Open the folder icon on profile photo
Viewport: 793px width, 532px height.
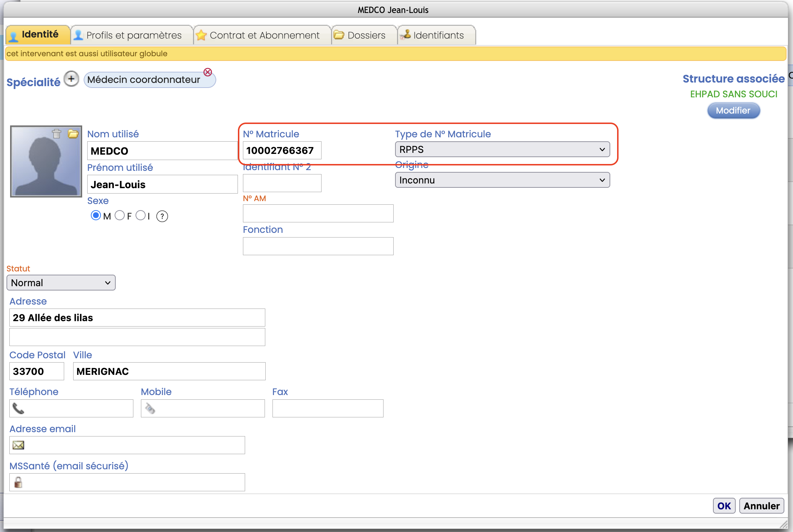coord(73,134)
